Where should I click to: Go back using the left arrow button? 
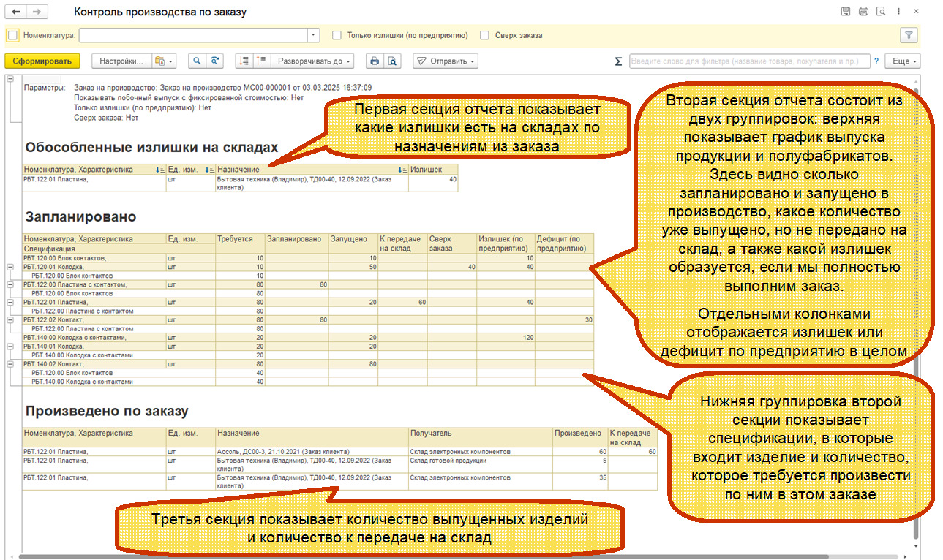pyautogui.click(x=17, y=12)
